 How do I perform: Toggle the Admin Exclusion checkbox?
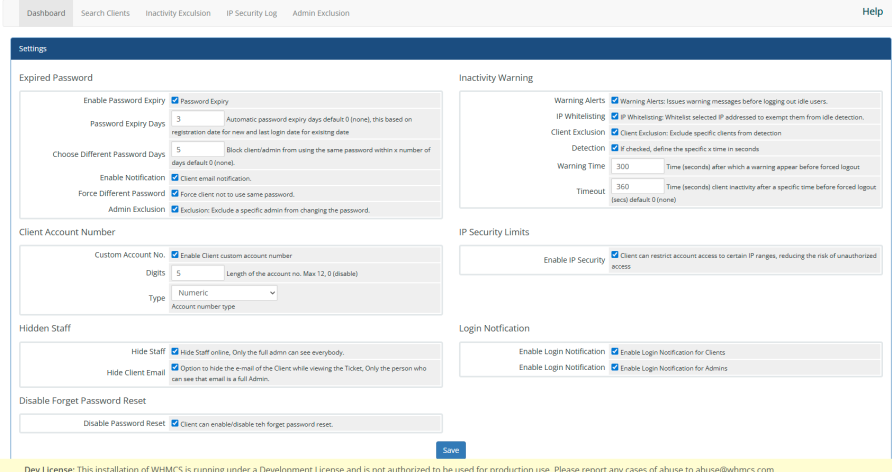click(175, 209)
